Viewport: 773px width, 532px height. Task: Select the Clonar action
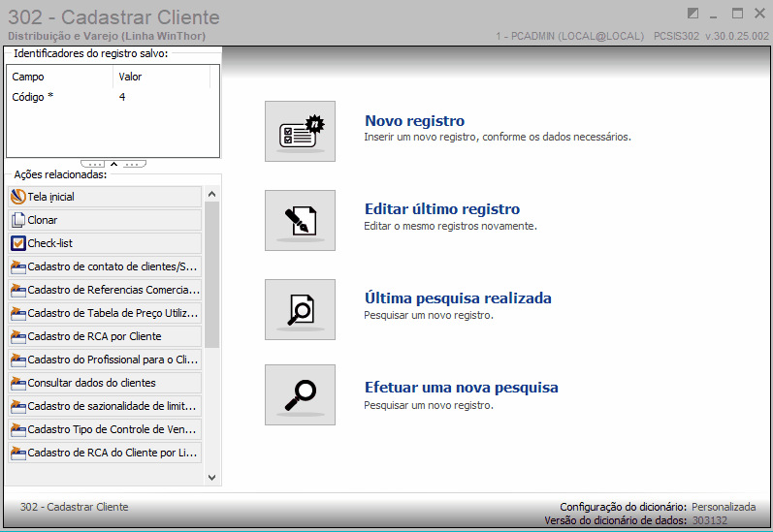click(105, 220)
